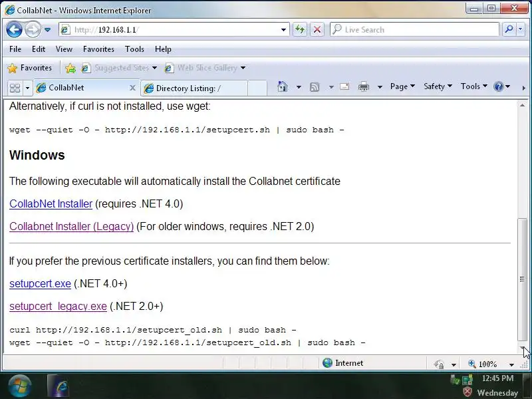The width and height of the screenshot is (532, 399).
Task: Run search with the magnifier button
Action: pyautogui.click(x=509, y=29)
